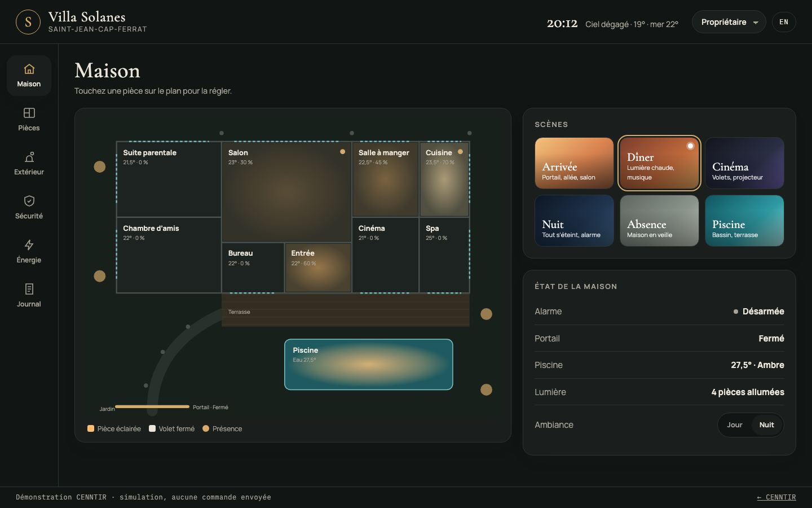Select the Spa room

point(444,255)
